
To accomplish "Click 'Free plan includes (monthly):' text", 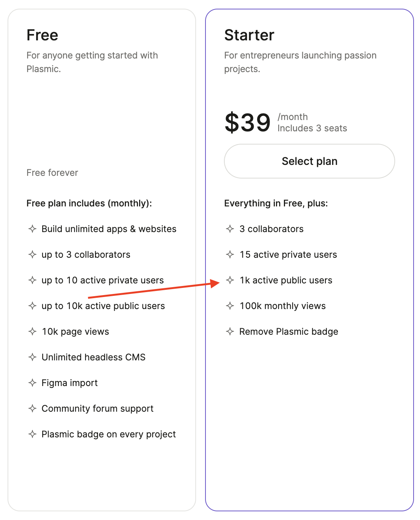I will coord(89,203).
